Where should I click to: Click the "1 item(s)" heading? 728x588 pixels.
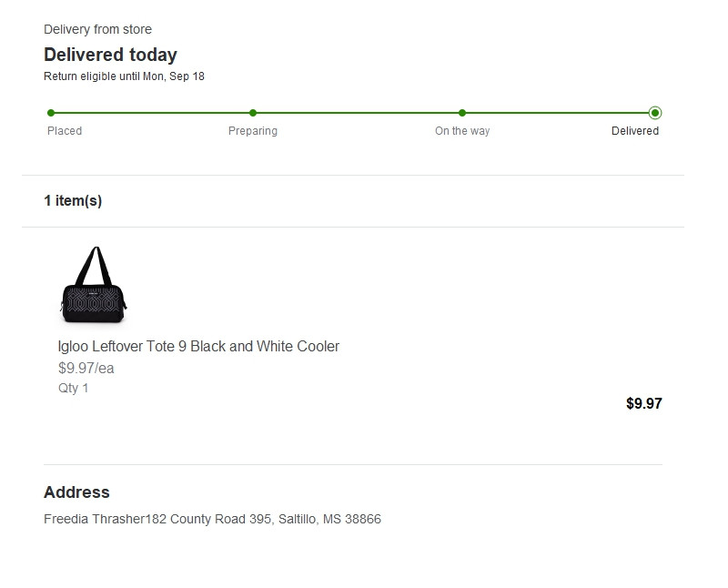click(73, 201)
